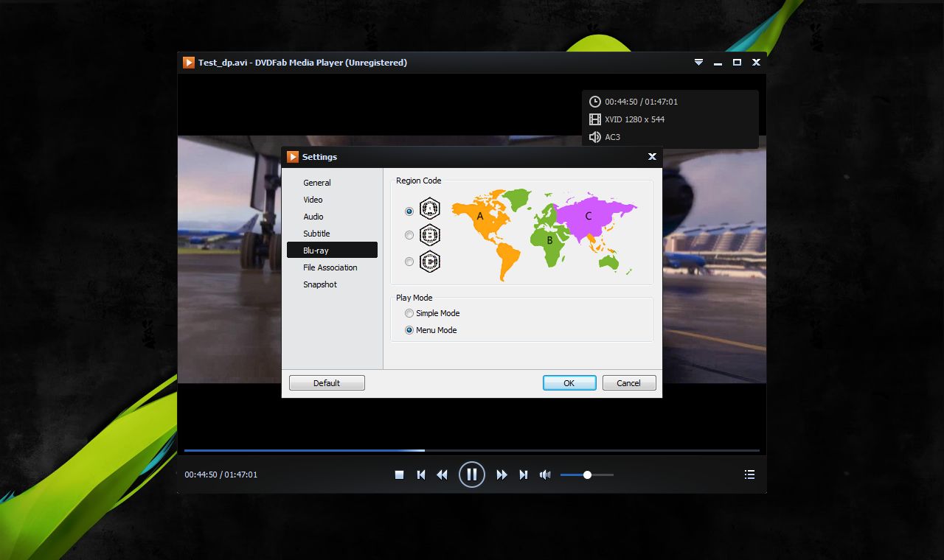The height and width of the screenshot is (560, 944).
Task: Open the File Association settings section
Action: (332, 267)
